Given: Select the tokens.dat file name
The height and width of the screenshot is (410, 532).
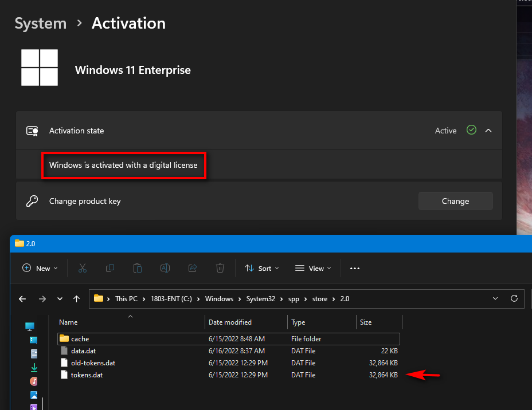Looking at the screenshot, I should [87, 374].
